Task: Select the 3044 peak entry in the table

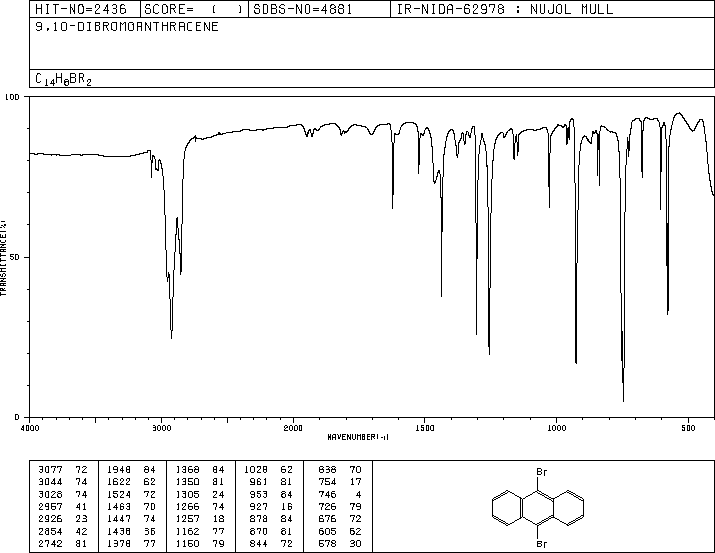Action: point(62,482)
